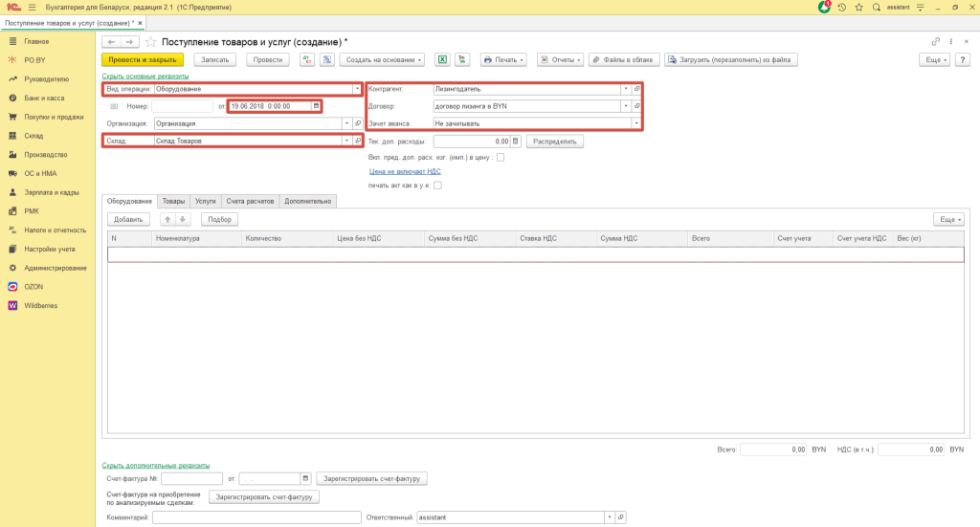Switch to Услуги tab
This screenshot has width=980, height=527.
coord(205,201)
